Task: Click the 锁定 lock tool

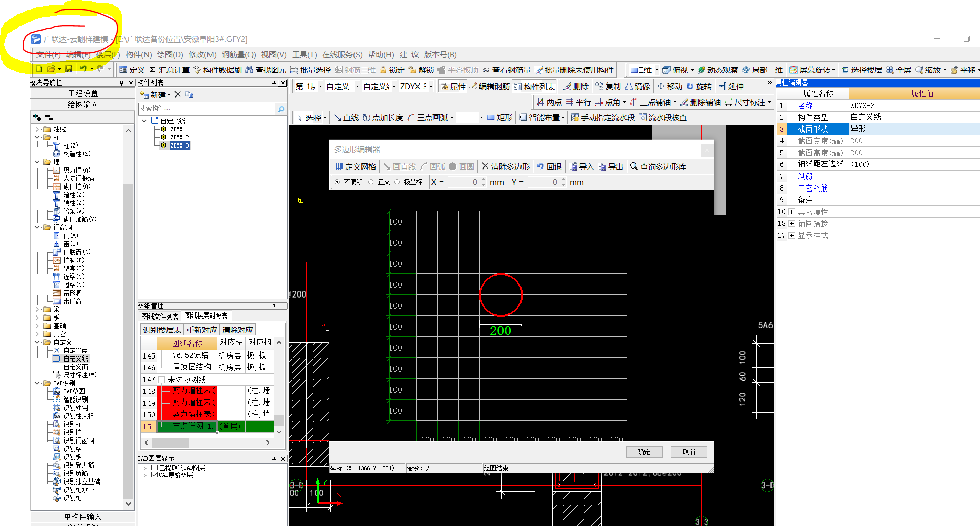Action: click(x=392, y=70)
